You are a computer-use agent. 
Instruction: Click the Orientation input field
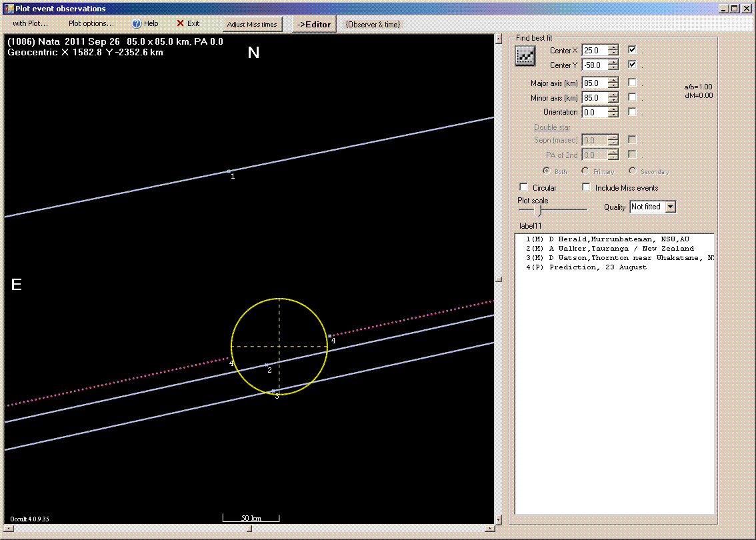595,112
